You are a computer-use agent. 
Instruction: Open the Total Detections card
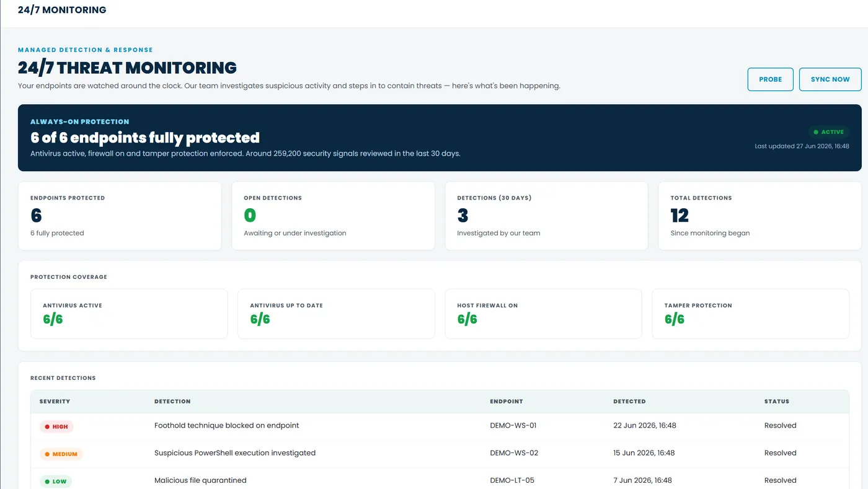[x=759, y=216]
